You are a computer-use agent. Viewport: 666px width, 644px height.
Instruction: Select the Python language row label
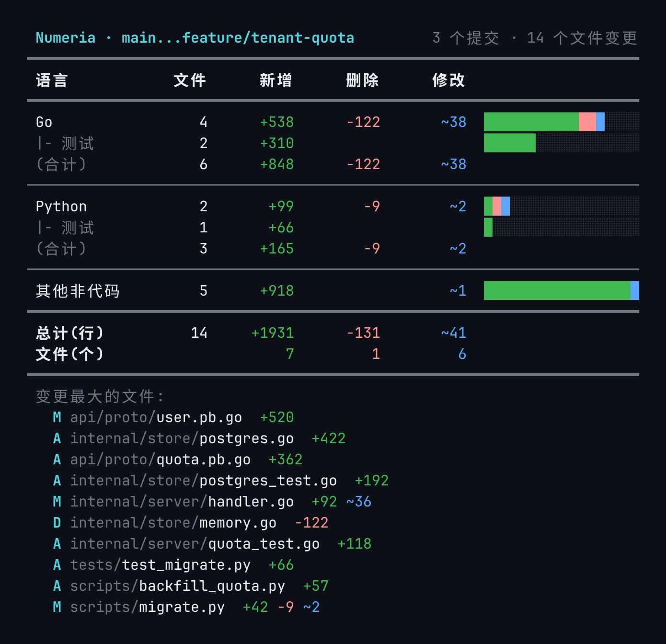click(x=61, y=207)
